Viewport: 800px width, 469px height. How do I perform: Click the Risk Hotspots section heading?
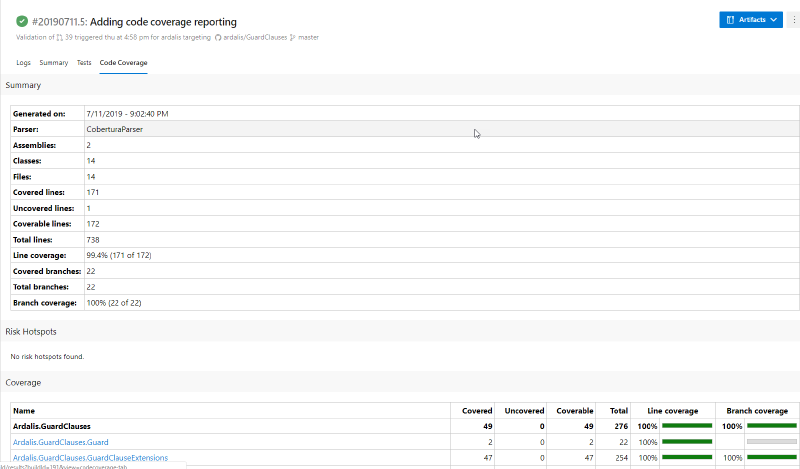pos(31,332)
